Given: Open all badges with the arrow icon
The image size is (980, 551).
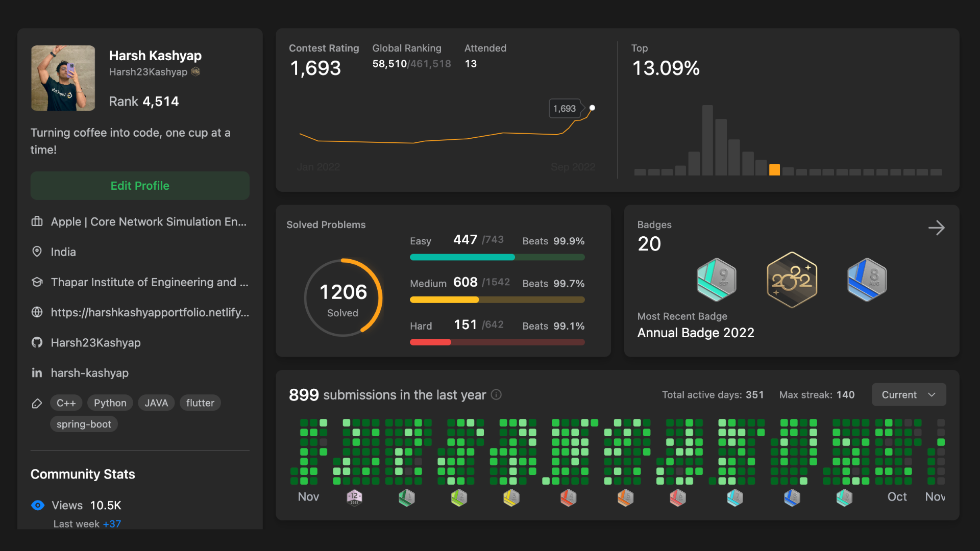Looking at the screenshot, I should [936, 228].
